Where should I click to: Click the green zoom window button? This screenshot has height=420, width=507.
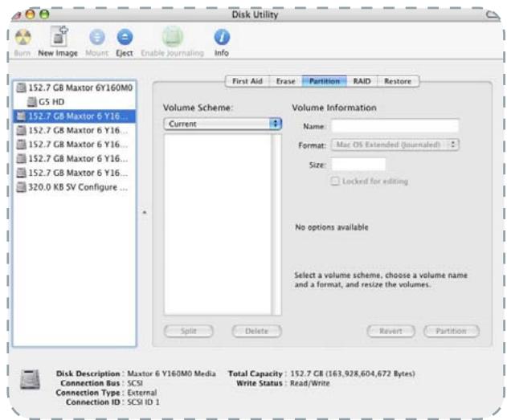44,14
